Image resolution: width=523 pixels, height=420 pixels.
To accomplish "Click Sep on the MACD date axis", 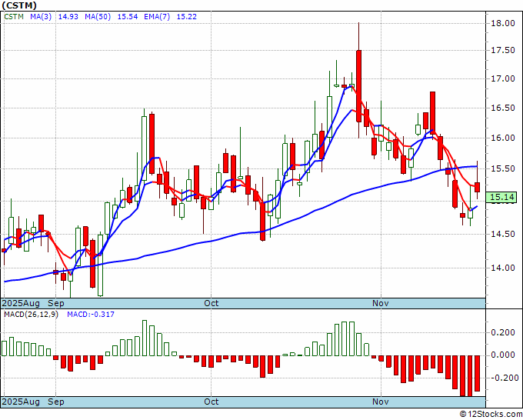I will tap(56, 402).
